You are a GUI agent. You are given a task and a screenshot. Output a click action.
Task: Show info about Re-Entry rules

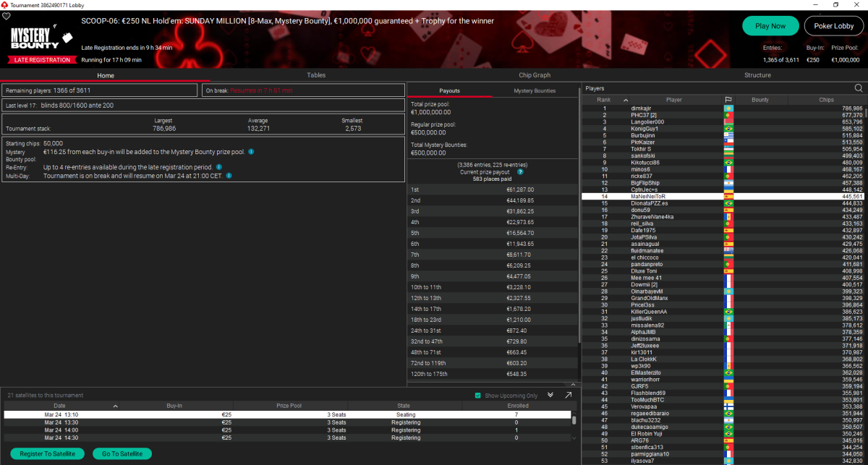click(218, 167)
